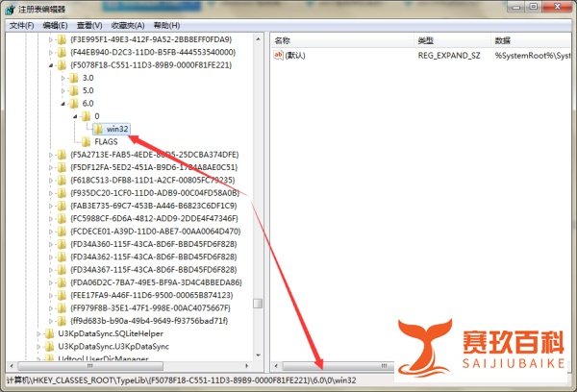
Task: Minimize the Registry Editor window
Action: tap(516, 7)
